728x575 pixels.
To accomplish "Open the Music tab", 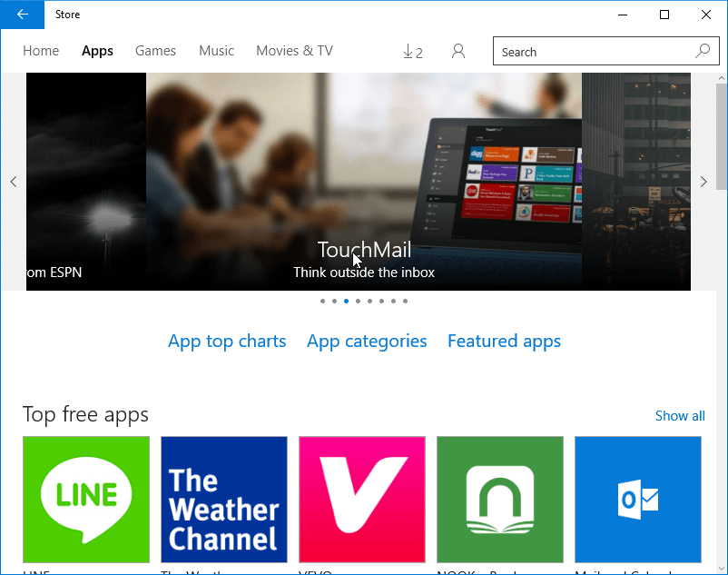I will [x=216, y=51].
